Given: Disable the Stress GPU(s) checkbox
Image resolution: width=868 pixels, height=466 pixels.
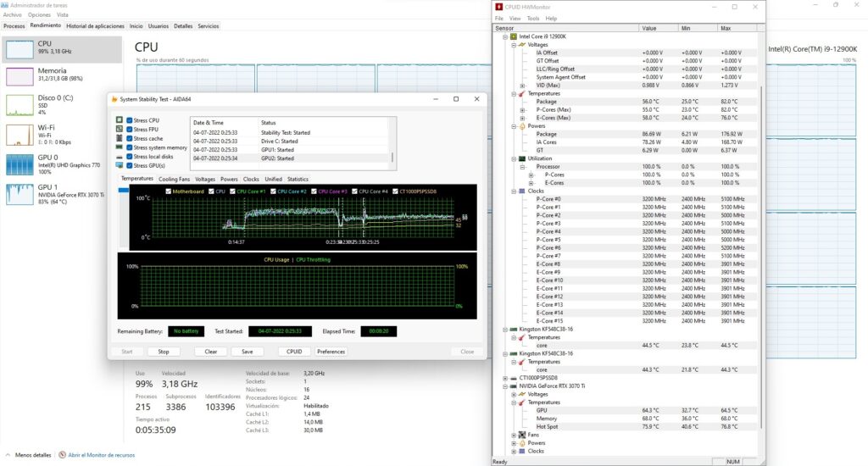Looking at the screenshot, I should (x=130, y=165).
